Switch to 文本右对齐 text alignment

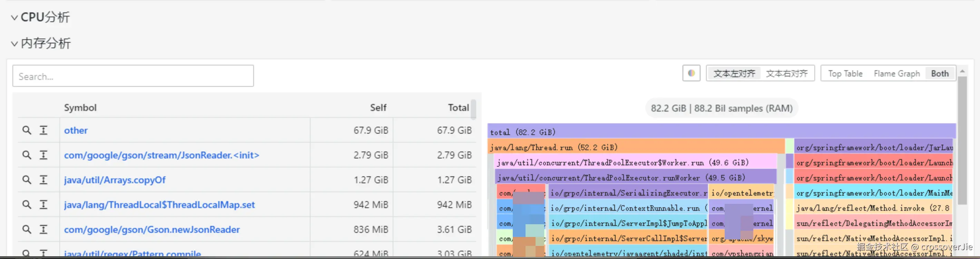(x=786, y=73)
